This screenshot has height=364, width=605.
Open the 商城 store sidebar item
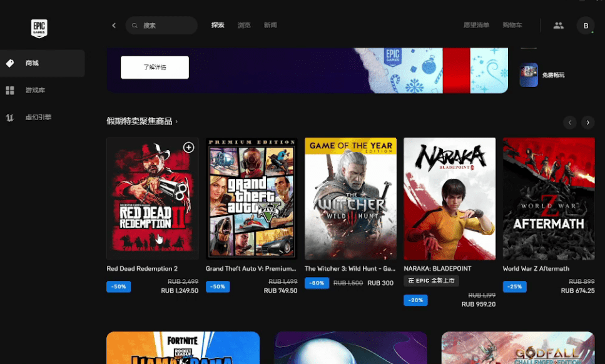[43, 63]
